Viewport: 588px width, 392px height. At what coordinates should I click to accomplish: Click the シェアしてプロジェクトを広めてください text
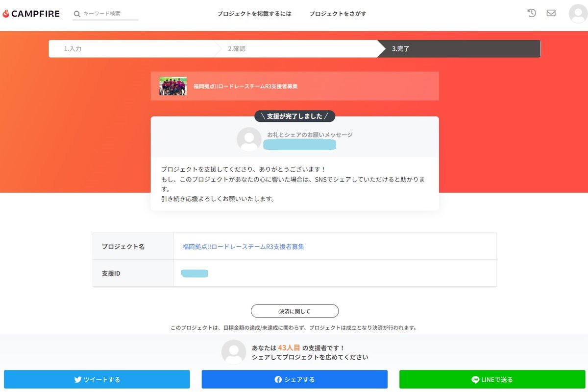[310, 357]
